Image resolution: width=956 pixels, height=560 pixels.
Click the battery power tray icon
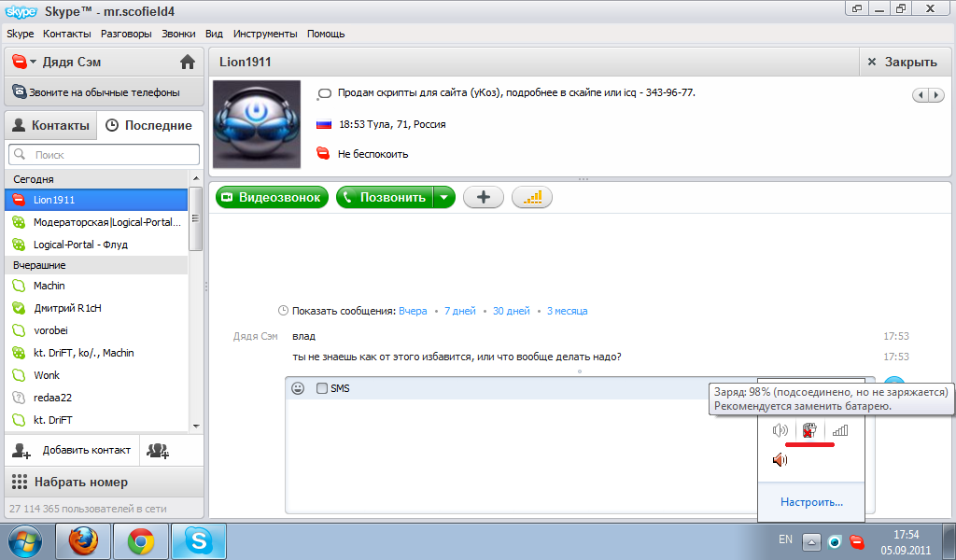click(809, 430)
